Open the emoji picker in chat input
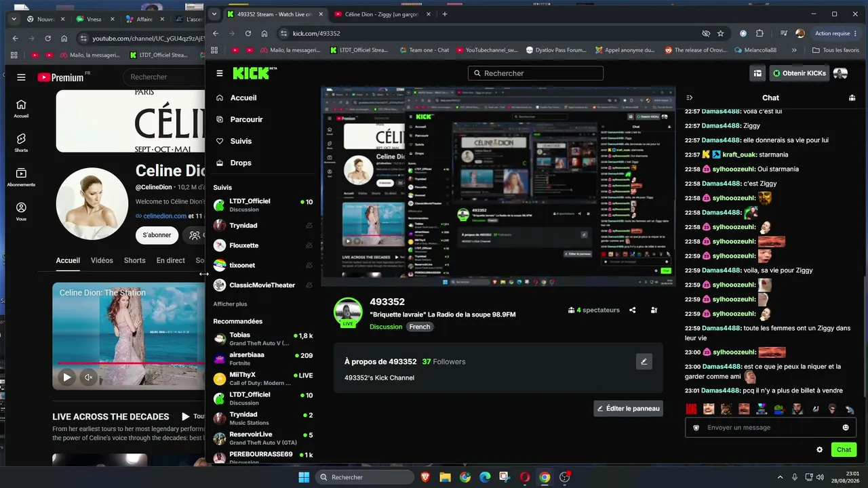 846,428
